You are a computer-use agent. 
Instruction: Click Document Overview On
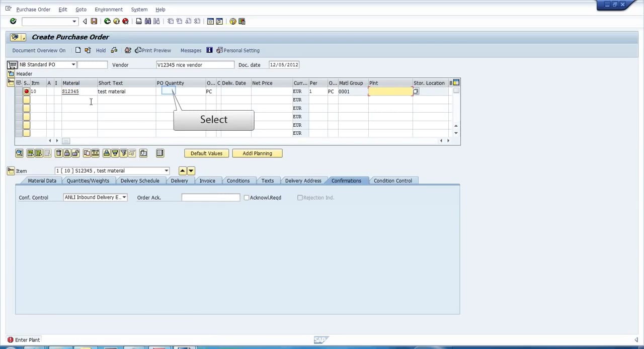pyautogui.click(x=39, y=50)
